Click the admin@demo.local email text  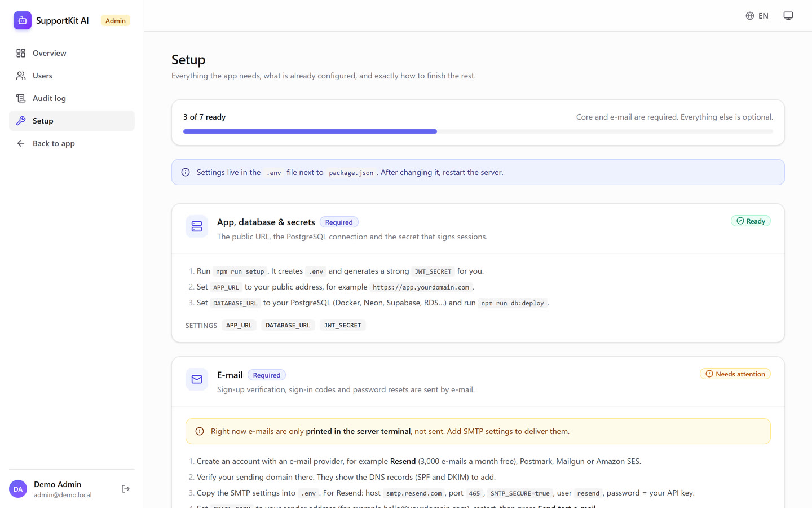[63, 495]
